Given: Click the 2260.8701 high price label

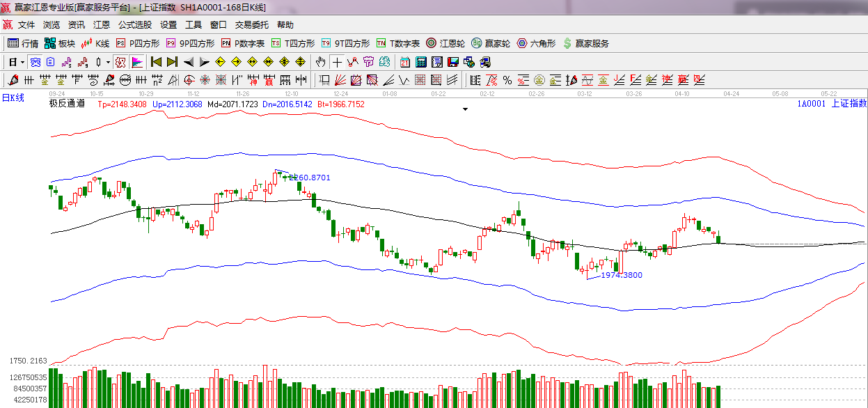Looking at the screenshot, I should [x=309, y=178].
